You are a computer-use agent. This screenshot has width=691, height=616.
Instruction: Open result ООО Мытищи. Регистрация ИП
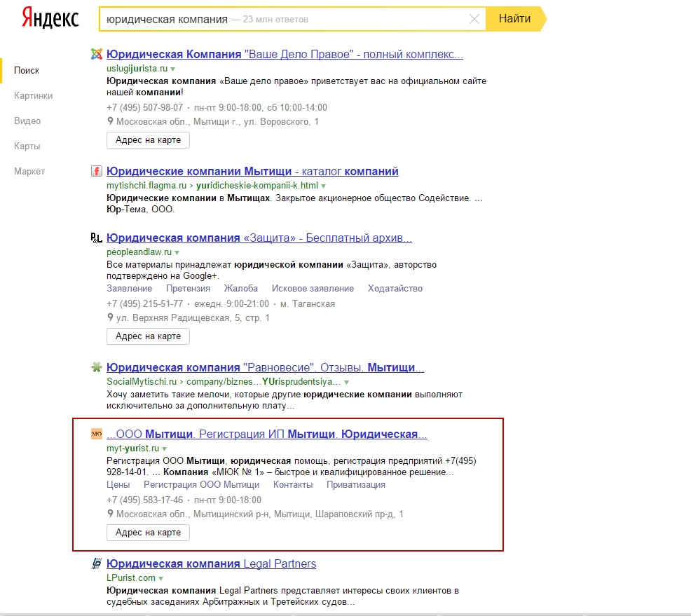pyautogui.click(x=267, y=434)
